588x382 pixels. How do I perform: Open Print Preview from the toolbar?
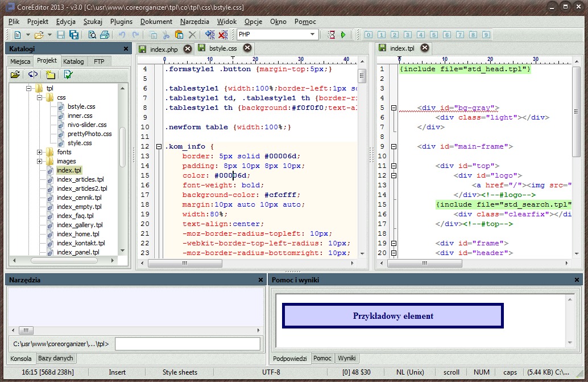pyautogui.click(x=92, y=35)
